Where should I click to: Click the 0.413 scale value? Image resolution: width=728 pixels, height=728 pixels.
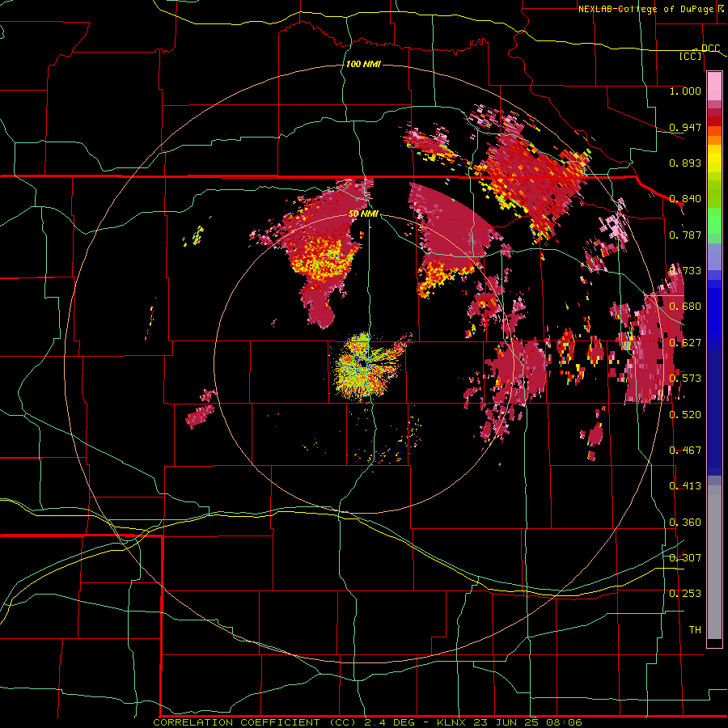(685, 486)
